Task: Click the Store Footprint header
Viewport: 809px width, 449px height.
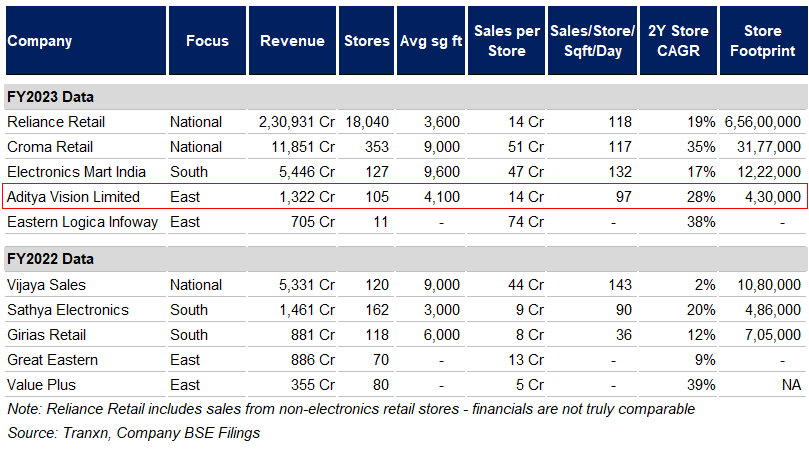Action: pos(763,41)
